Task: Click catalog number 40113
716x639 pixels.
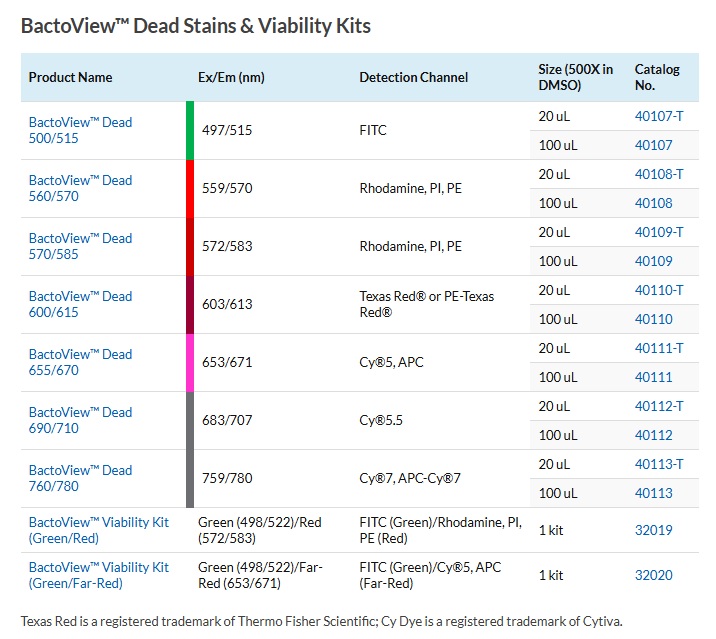Action: (653, 493)
